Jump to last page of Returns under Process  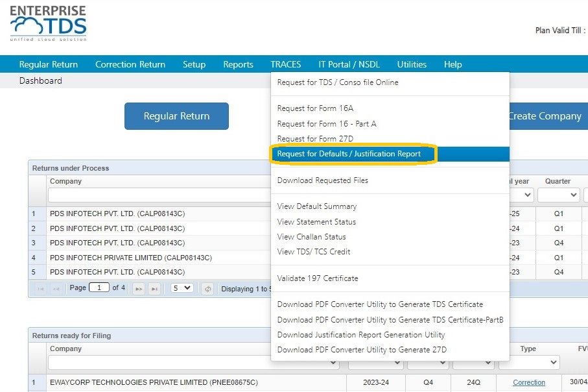pos(154,288)
